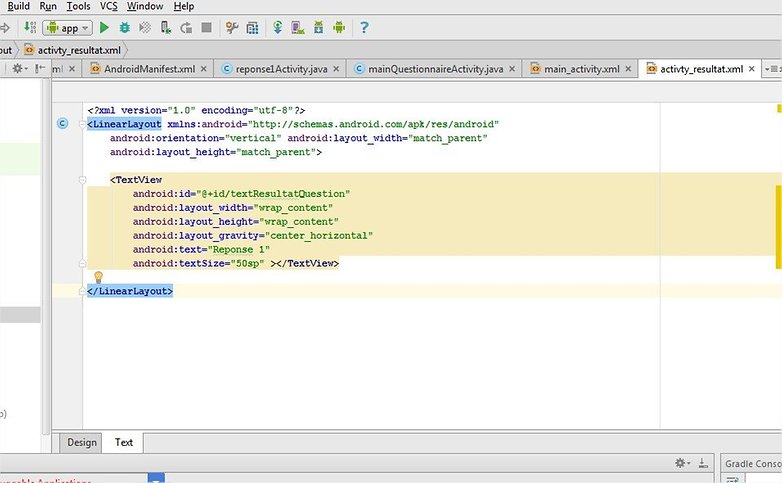Click the xml version declaration line
The width and height of the screenshot is (782, 483).
196,110
